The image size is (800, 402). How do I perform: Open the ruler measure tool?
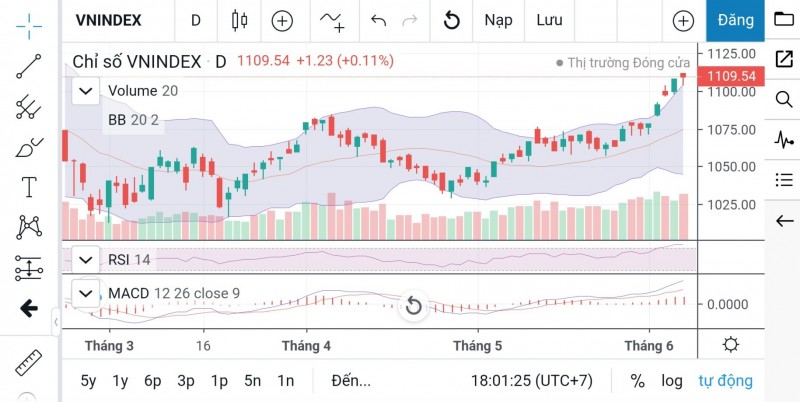coord(28,363)
